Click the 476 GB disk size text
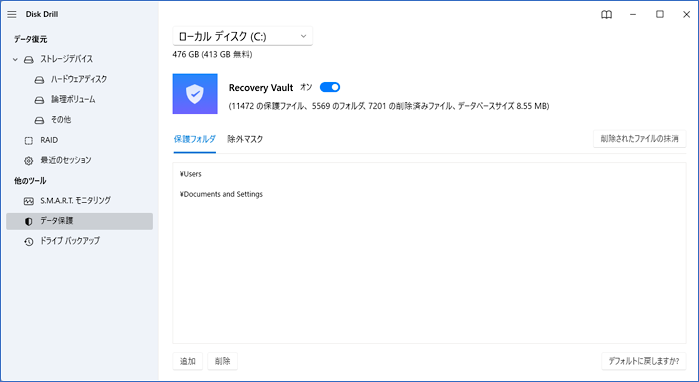699x382 pixels. (212, 54)
